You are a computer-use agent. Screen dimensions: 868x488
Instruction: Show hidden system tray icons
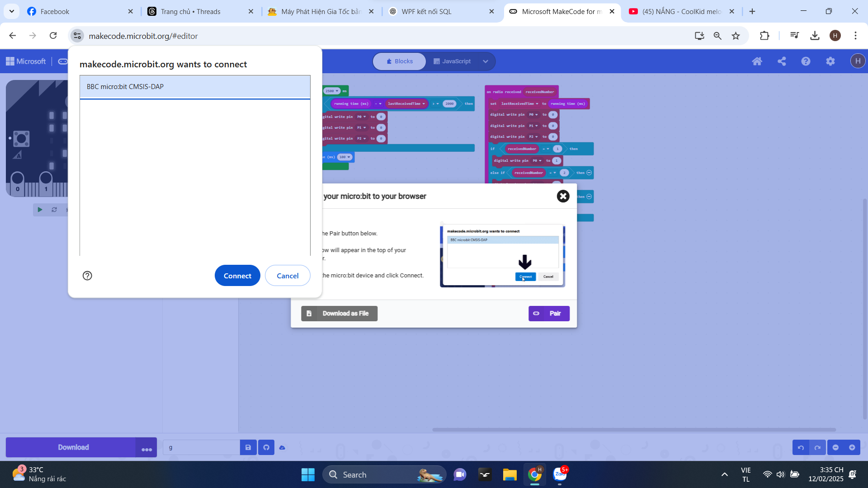click(724, 474)
